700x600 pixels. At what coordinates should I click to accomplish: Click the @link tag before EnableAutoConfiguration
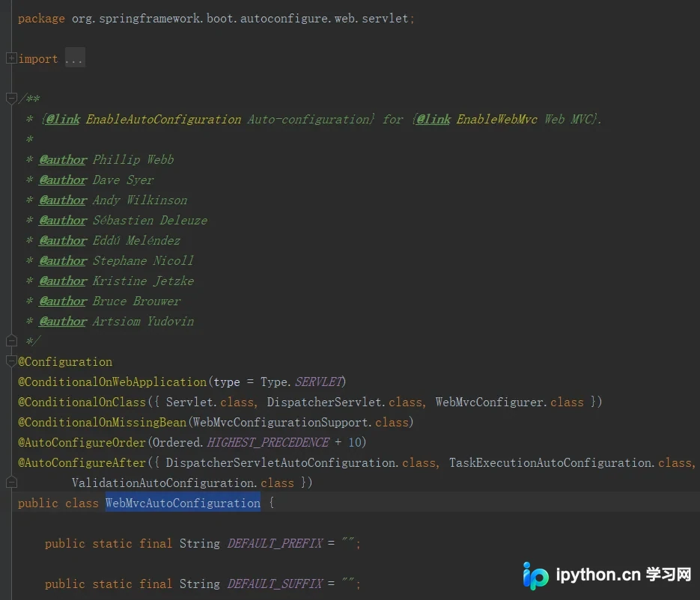tap(63, 119)
